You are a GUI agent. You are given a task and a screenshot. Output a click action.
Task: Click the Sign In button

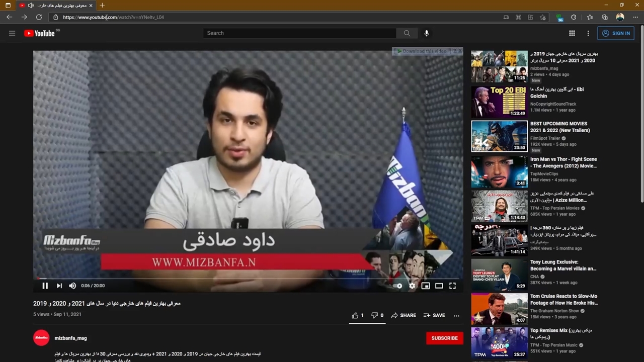tap(616, 33)
